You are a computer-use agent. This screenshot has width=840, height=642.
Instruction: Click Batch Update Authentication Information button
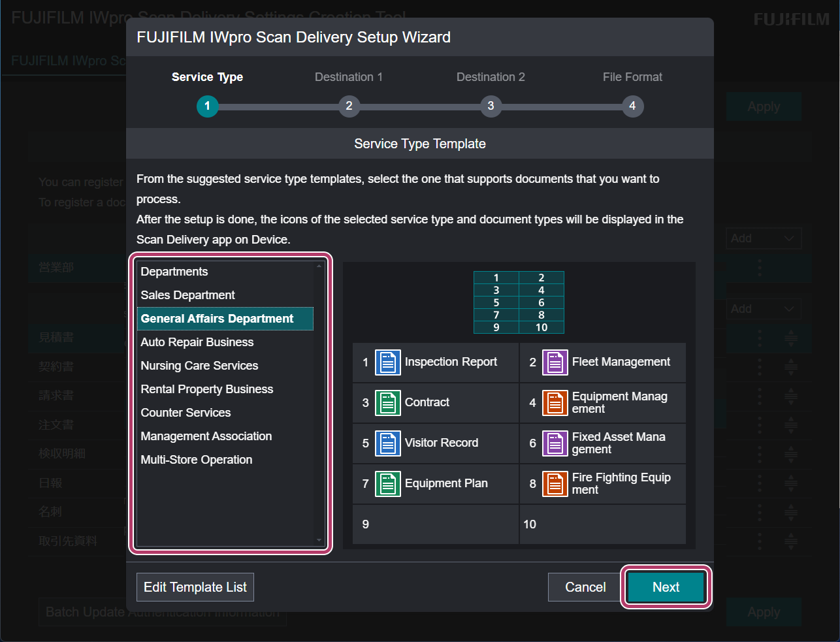coord(163,612)
